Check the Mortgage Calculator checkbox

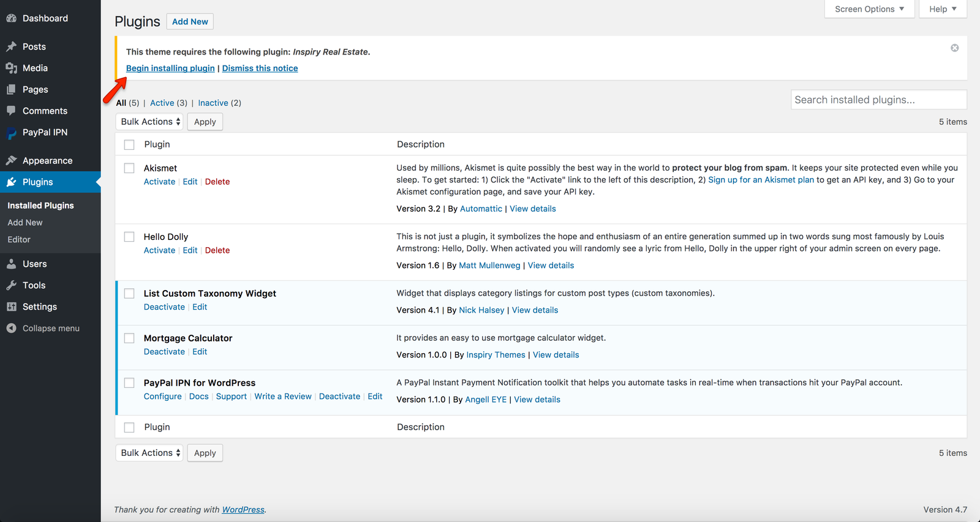[x=129, y=338]
